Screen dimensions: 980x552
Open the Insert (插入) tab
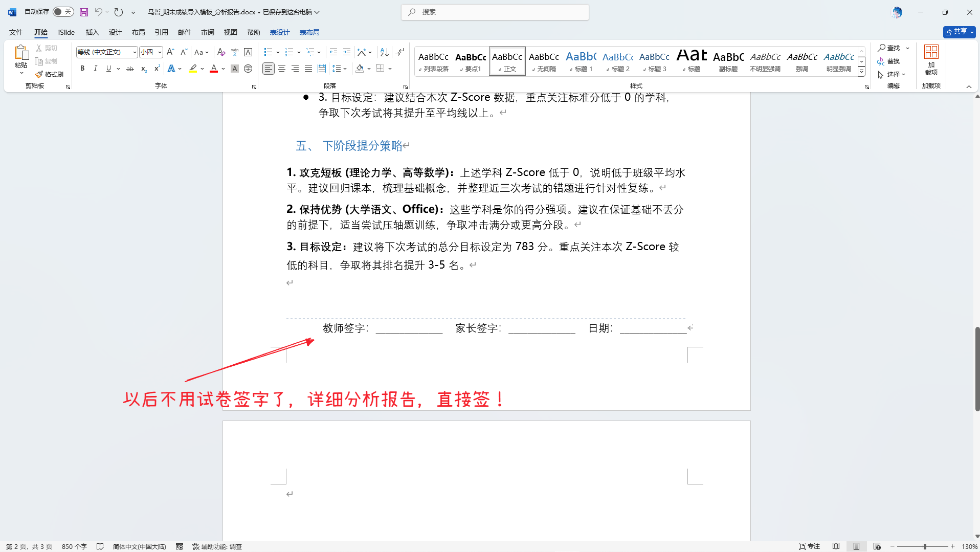[92, 32]
